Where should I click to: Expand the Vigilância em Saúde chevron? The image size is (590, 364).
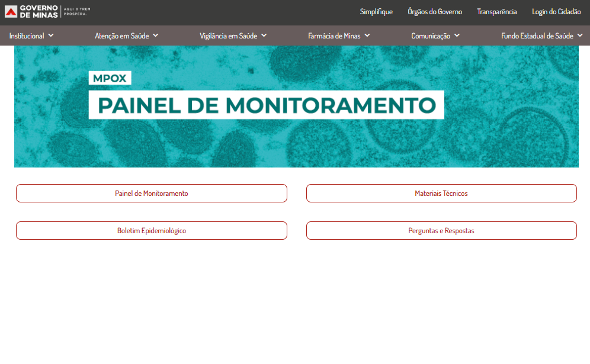coord(264,36)
